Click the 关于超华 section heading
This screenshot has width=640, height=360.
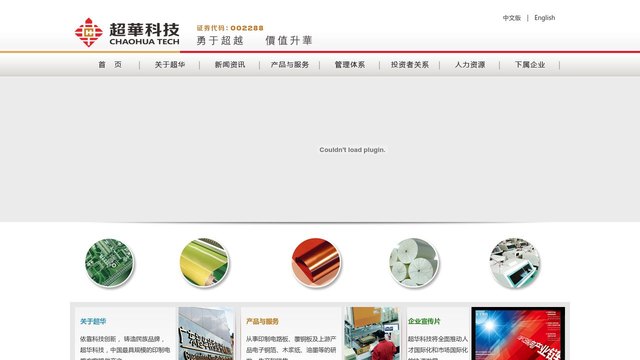(x=93, y=321)
